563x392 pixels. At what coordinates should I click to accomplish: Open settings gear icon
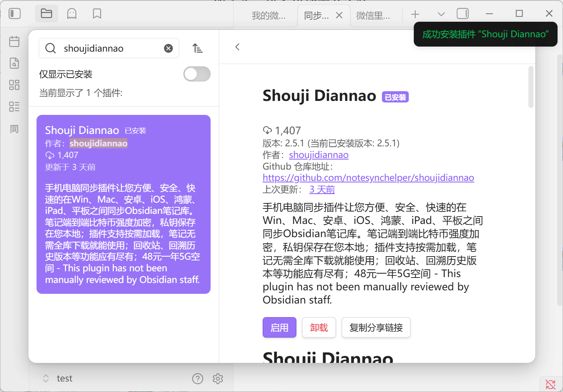click(x=218, y=378)
